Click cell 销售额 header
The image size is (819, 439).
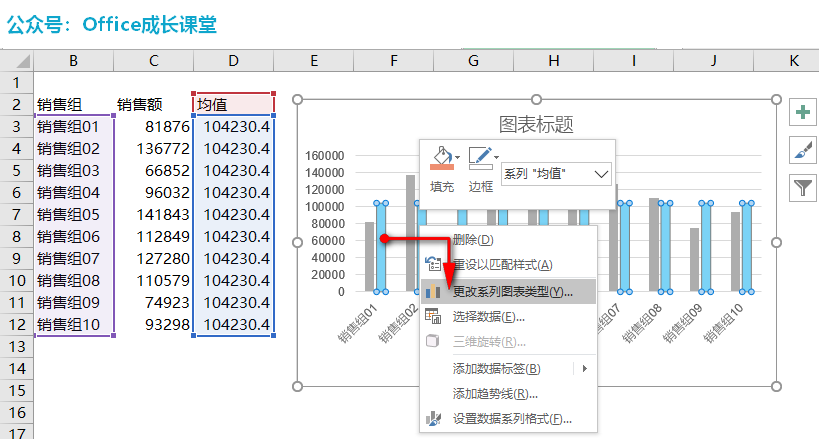coord(154,105)
